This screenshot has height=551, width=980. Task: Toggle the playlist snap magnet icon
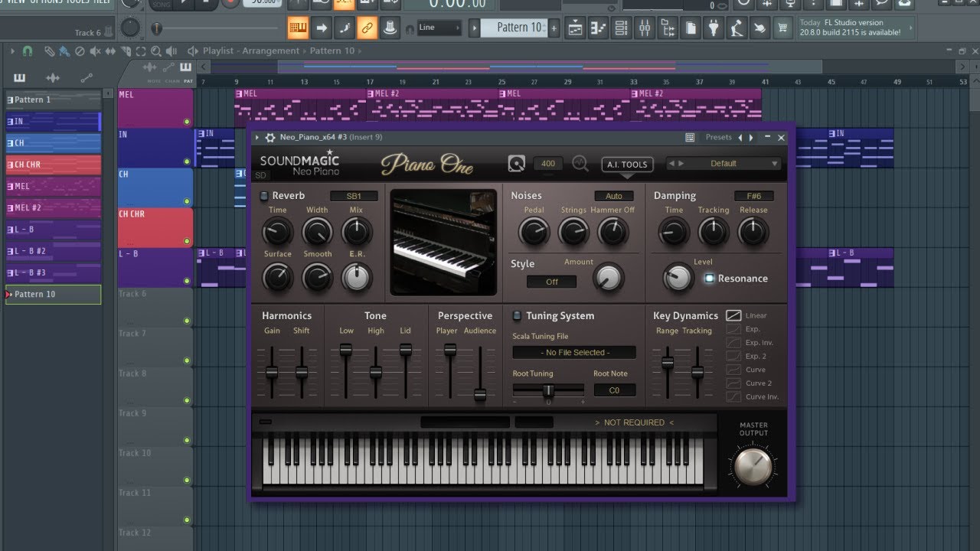(x=28, y=51)
